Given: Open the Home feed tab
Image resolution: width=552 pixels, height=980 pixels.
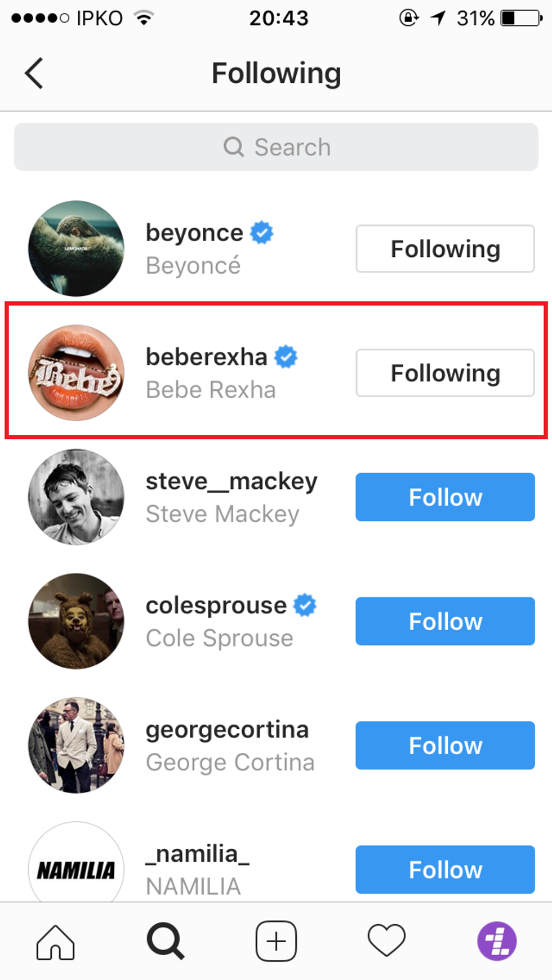Looking at the screenshot, I should coord(55,941).
